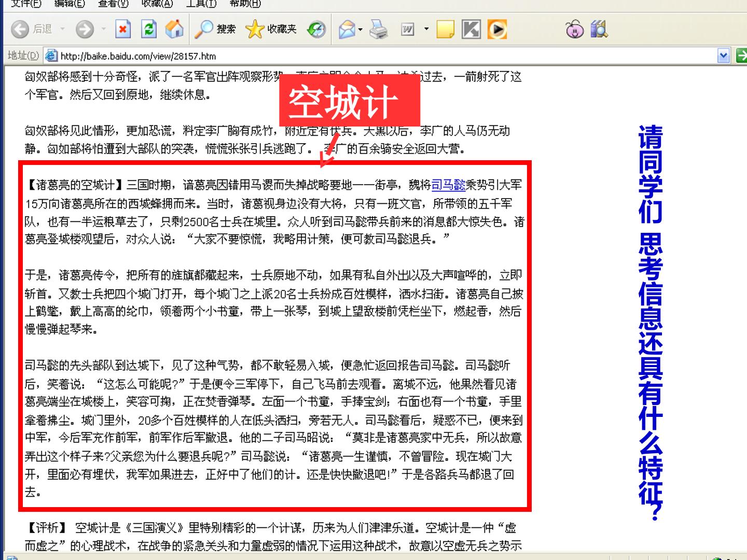The width and height of the screenshot is (747, 560).
Task: Click the Back (后退) button
Action: point(32,29)
